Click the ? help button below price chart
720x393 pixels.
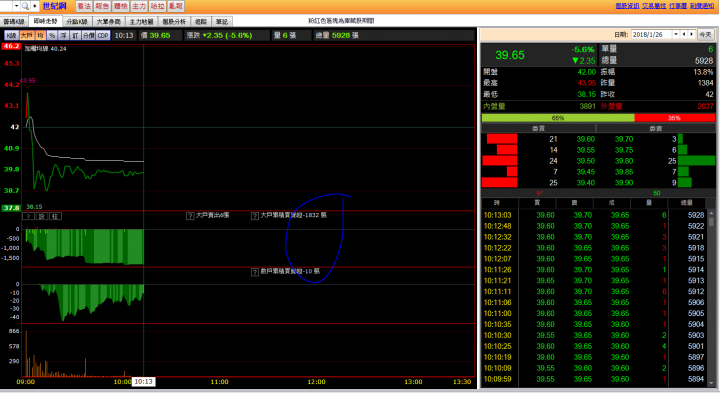pyautogui.click(x=28, y=216)
